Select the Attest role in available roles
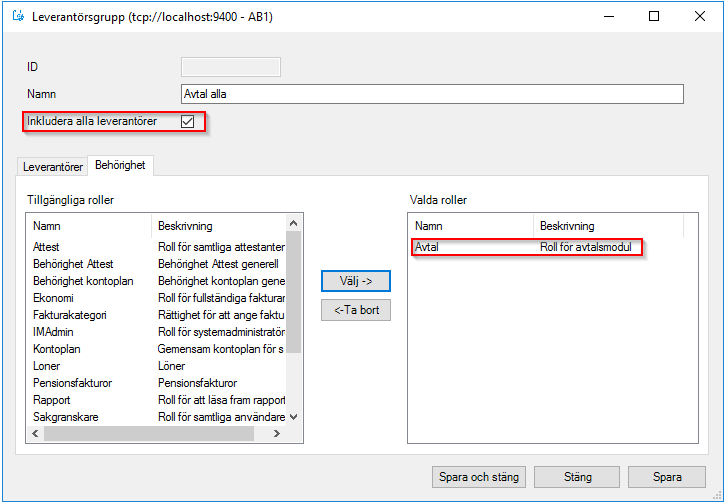The width and height of the screenshot is (726, 503). [46, 246]
